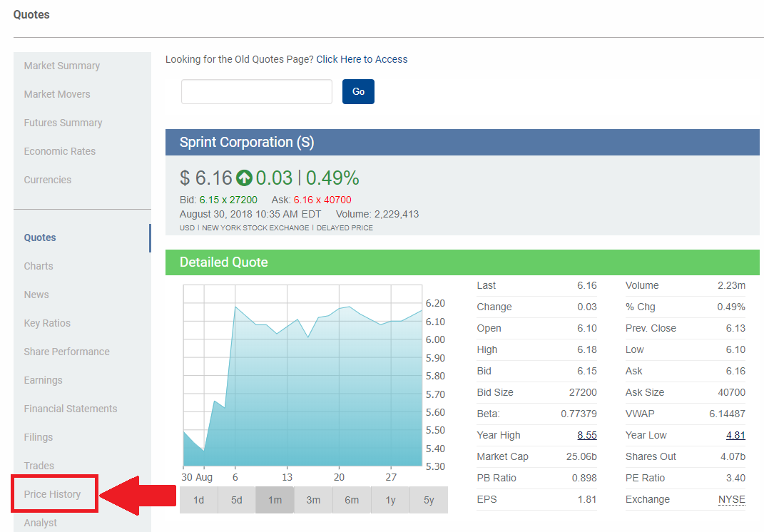Select the 1m chart range tab
Screen dimensions: 764x532
(275, 500)
